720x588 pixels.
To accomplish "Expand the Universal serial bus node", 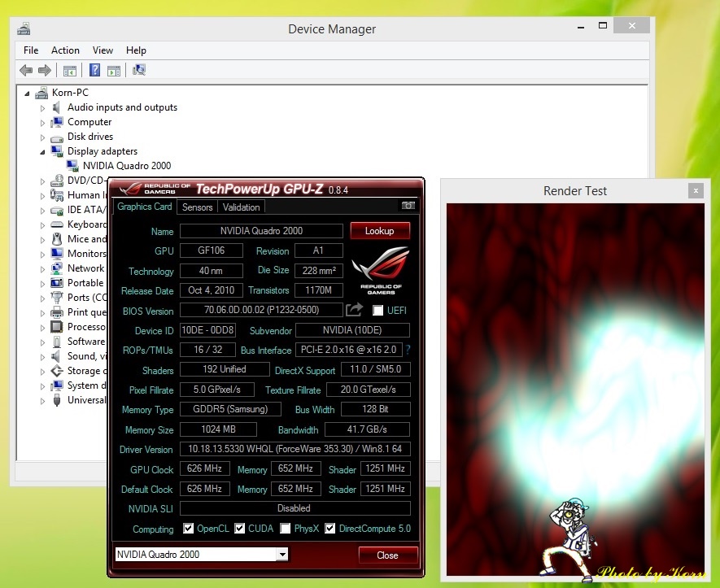I will pyautogui.click(x=42, y=401).
